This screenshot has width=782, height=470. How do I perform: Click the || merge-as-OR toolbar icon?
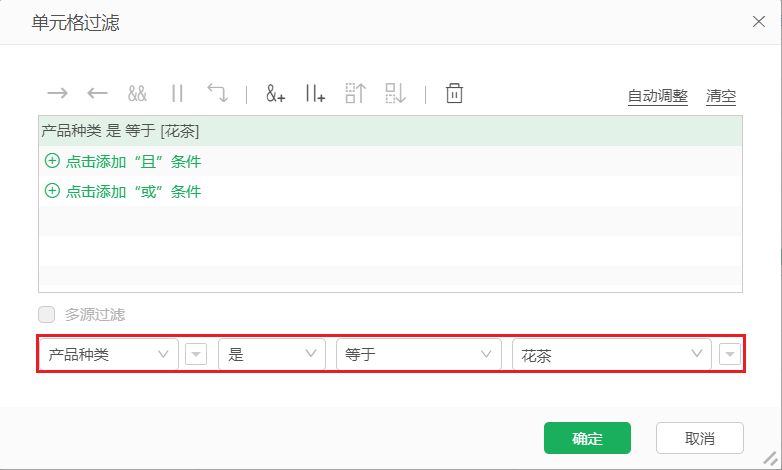(x=177, y=93)
